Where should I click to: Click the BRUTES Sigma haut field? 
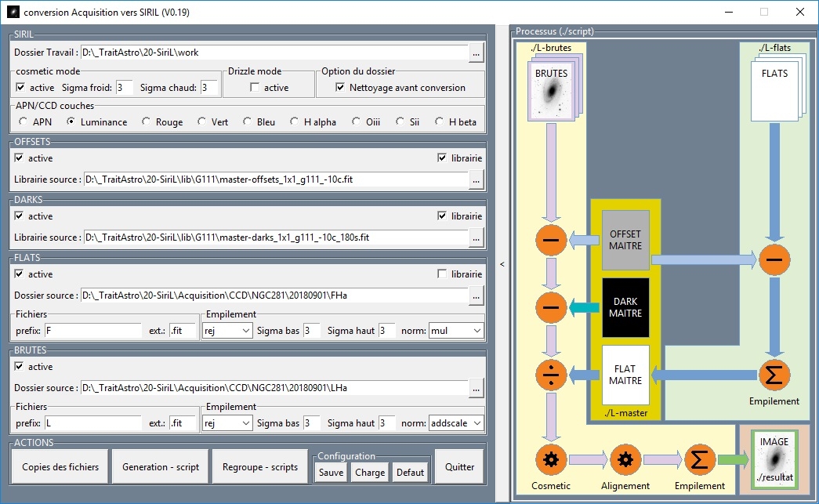[x=387, y=423]
